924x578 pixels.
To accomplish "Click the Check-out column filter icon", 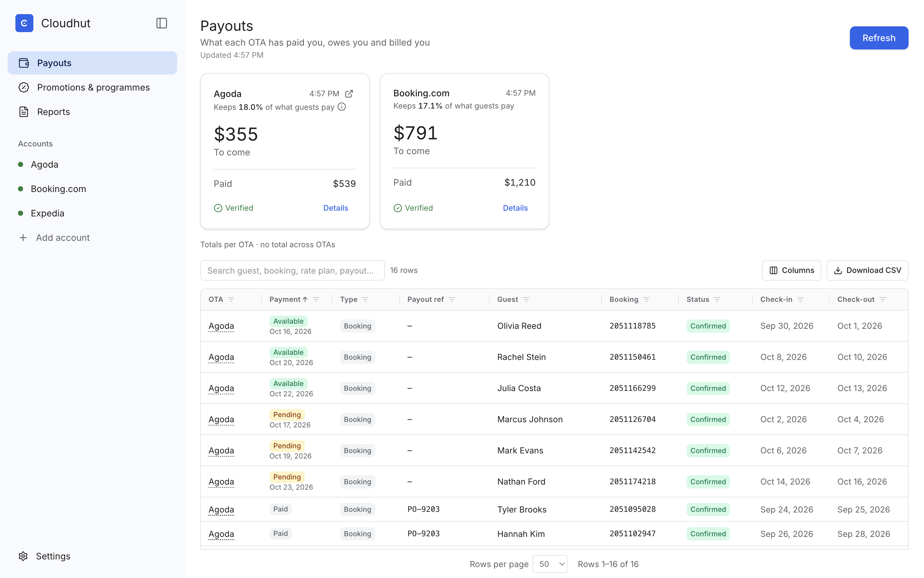I will click(882, 300).
